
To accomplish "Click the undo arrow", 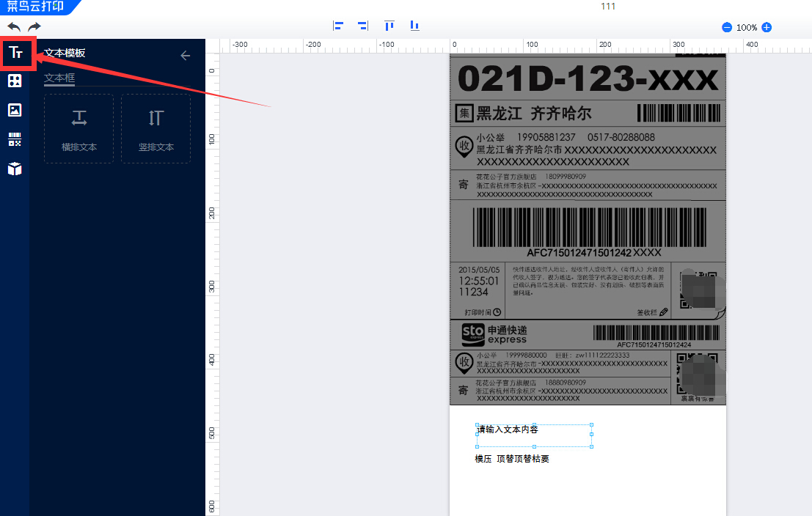I will pos(14,27).
